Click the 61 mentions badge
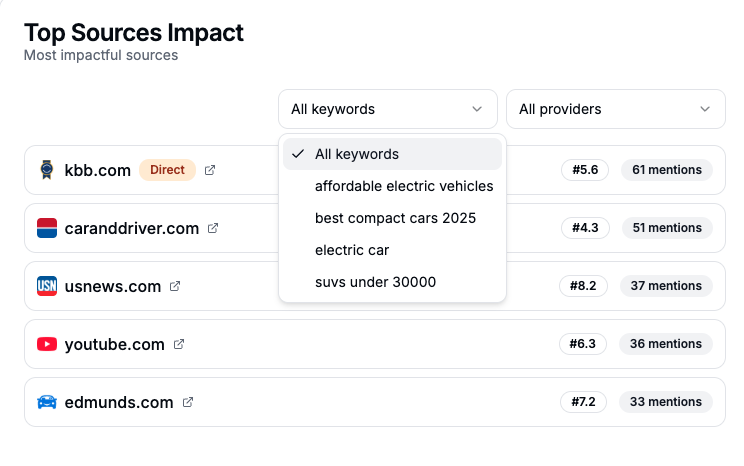The height and width of the screenshot is (466, 744). (x=667, y=170)
